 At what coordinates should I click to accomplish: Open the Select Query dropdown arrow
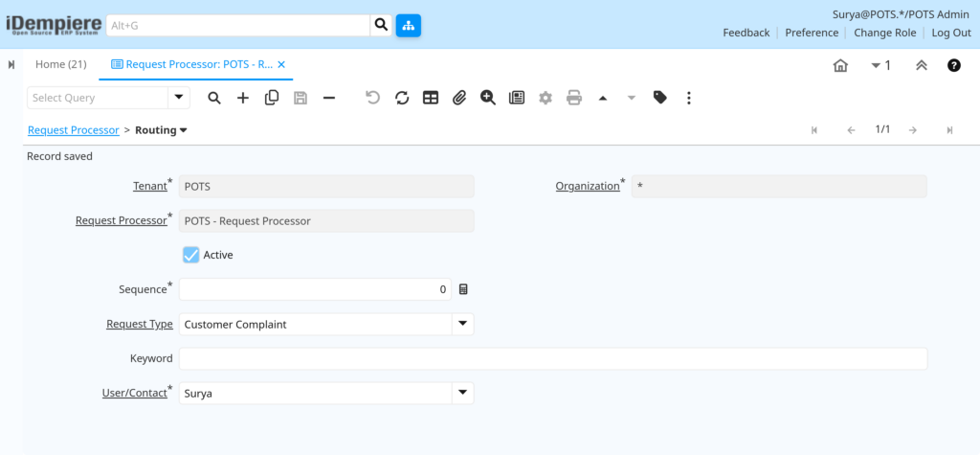coord(179,98)
